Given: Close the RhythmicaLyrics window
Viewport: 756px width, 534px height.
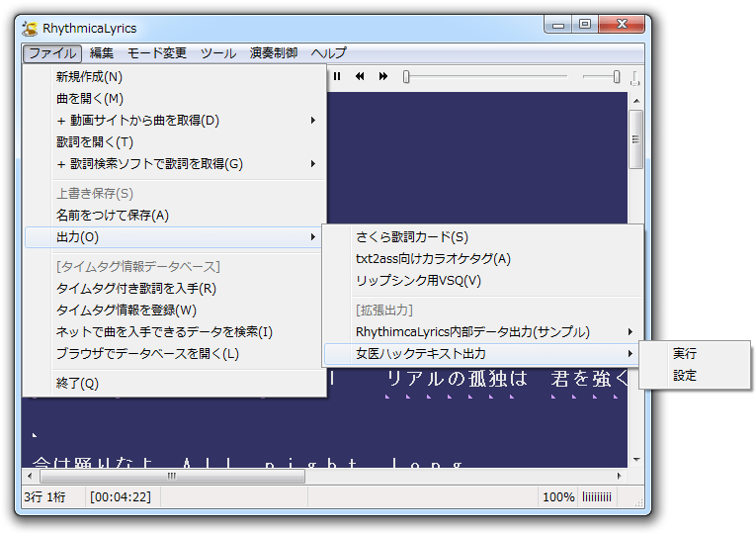Looking at the screenshot, I should click(x=622, y=25).
